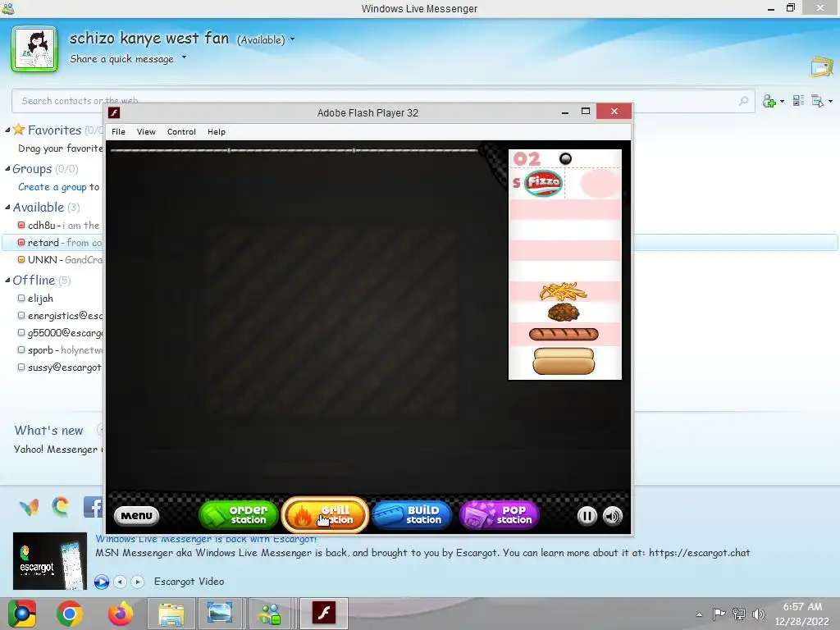Collapse the Groups section
This screenshot has height=630, width=840.
click(7, 168)
